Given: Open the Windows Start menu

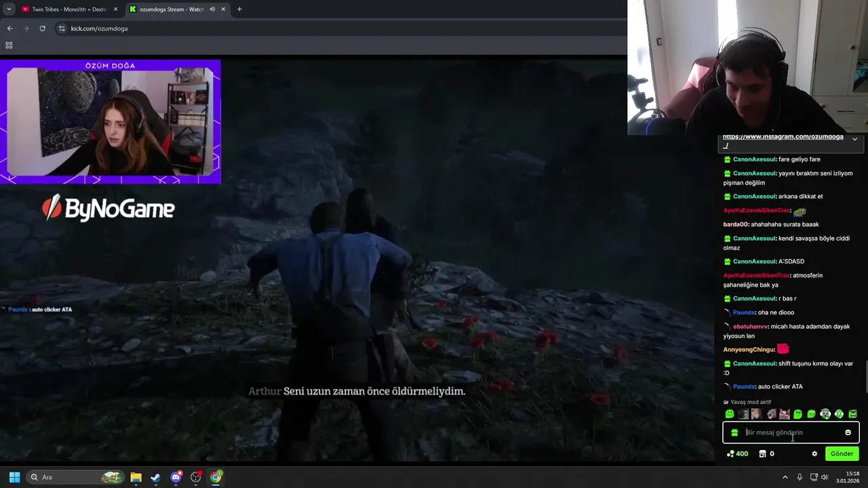Looking at the screenshot, I should pos(14,477).
